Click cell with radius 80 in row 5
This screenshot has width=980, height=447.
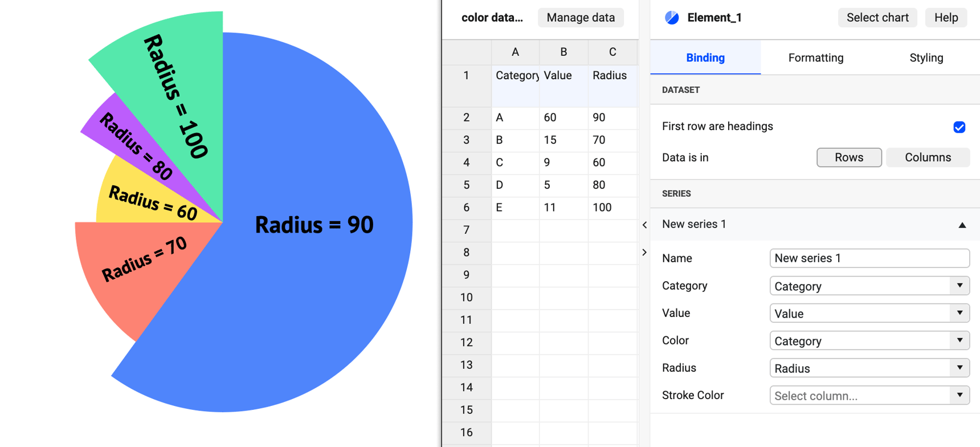[613, 185]
